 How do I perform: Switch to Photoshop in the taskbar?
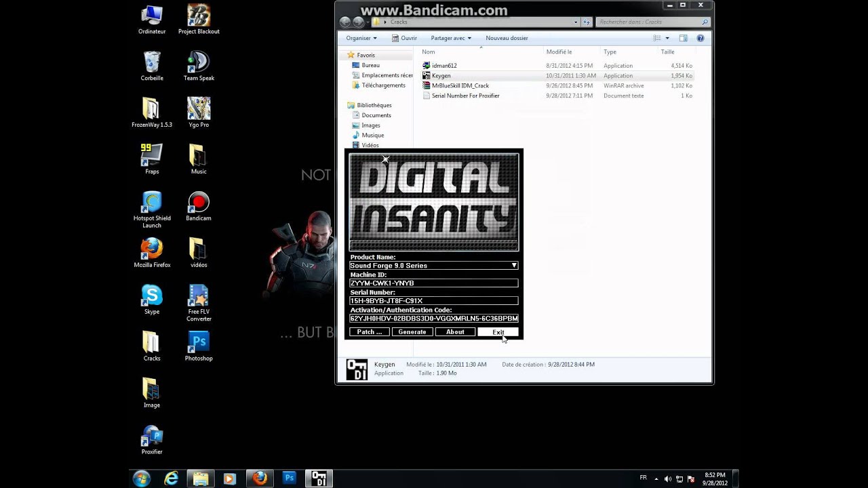[290, 479]
